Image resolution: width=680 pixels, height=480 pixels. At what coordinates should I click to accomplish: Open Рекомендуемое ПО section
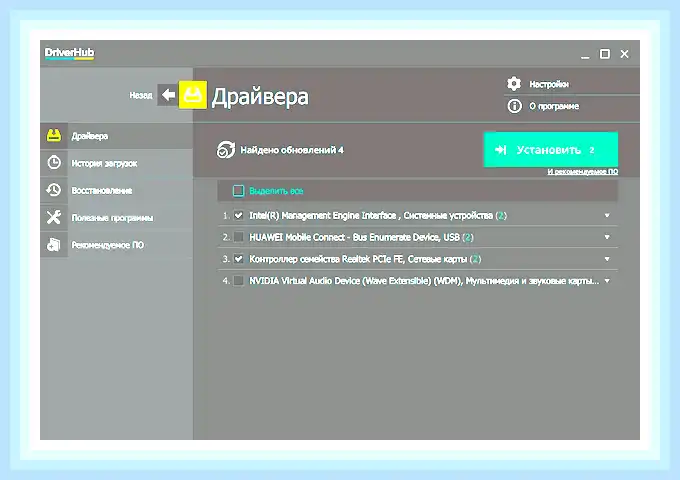click(116, 245)
